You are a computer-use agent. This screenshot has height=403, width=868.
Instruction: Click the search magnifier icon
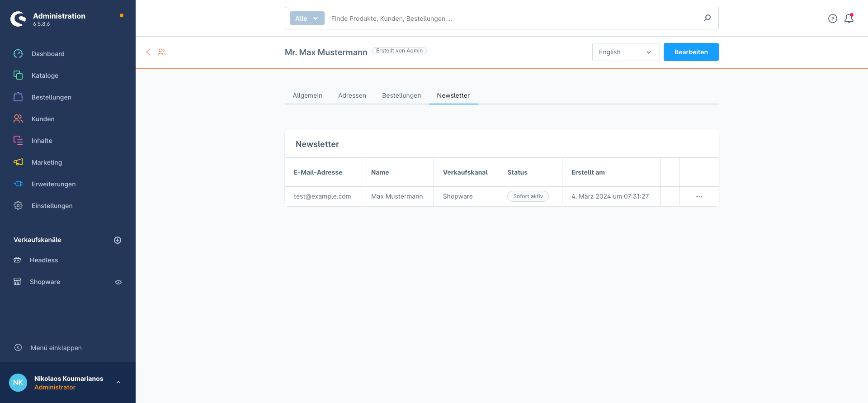[707, 18]
